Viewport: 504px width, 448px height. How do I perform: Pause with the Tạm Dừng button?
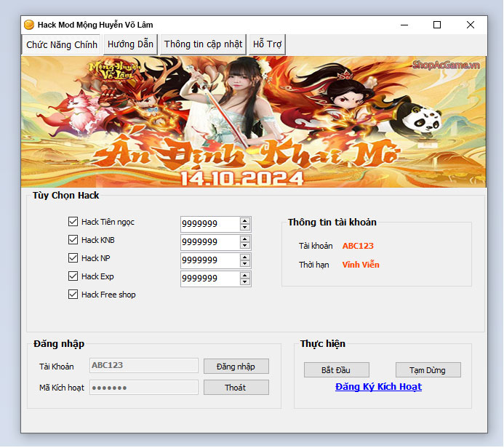tap(428, 370)
